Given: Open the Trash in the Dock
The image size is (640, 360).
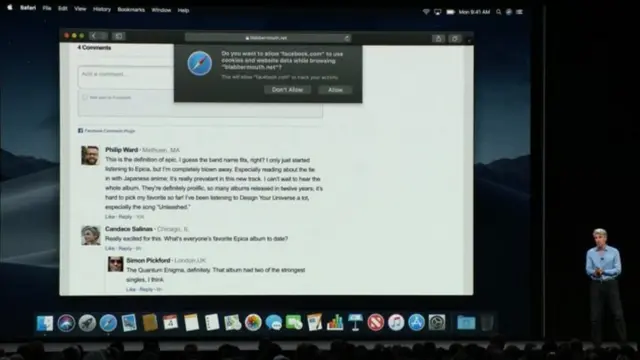Looking at the screenshot, I should [487, 323].
